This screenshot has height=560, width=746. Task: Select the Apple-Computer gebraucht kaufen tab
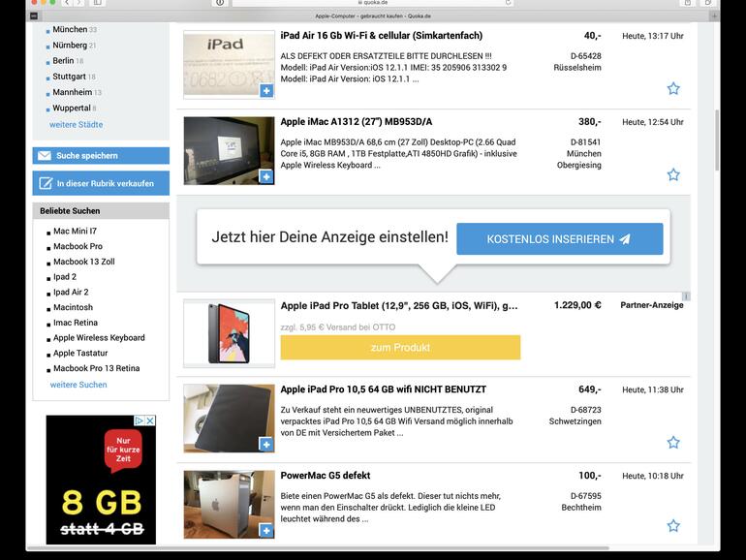[373, 16]
